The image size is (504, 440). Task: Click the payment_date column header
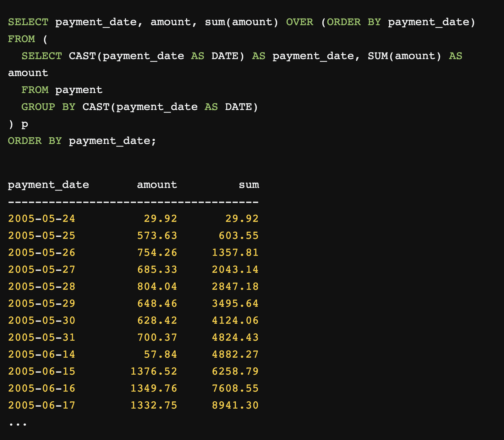(x=48, y=185)
